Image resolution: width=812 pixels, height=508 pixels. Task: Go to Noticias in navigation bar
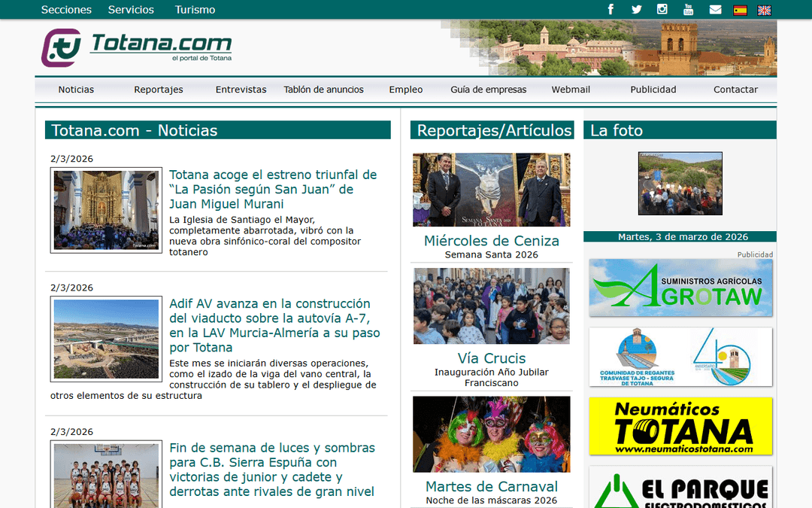pyautogui.click(x=76, y=89)
